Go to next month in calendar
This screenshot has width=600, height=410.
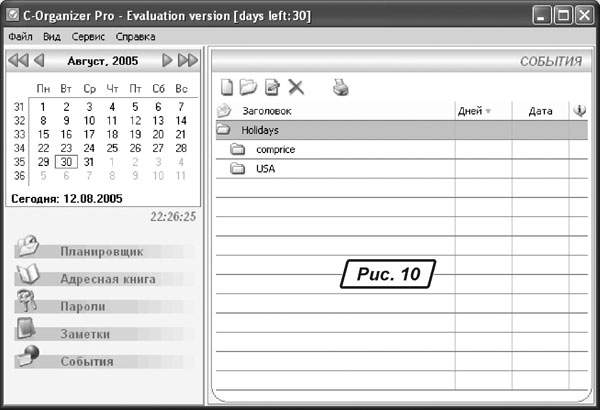(x=167, y=61)
